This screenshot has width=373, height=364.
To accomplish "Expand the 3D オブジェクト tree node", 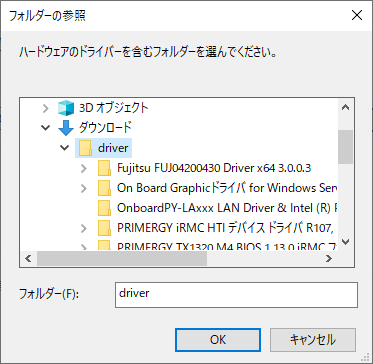I will pyautogui.click(x=46, y=108).
